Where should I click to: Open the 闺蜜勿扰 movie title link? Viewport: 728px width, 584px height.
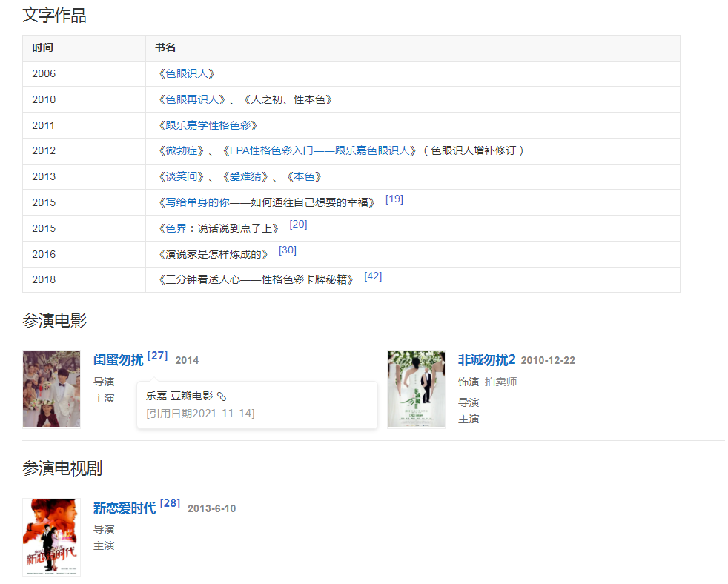point(119,360)
